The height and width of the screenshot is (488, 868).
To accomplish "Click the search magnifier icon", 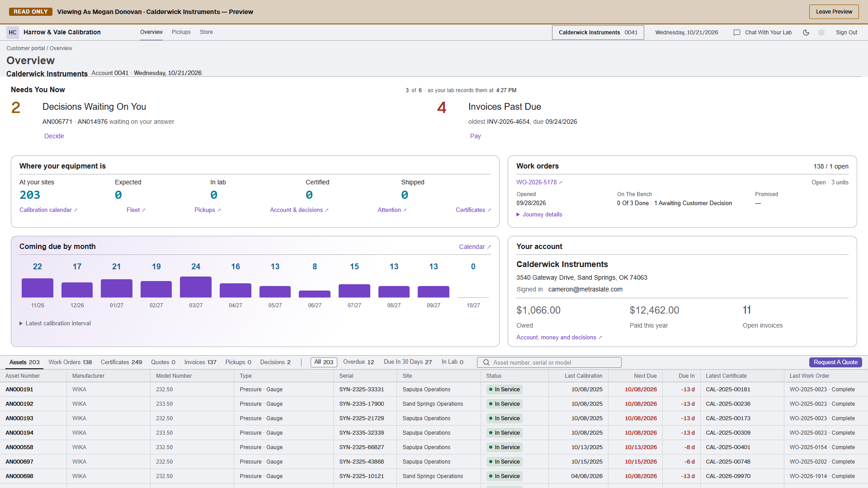I will [x=486, y=362].
